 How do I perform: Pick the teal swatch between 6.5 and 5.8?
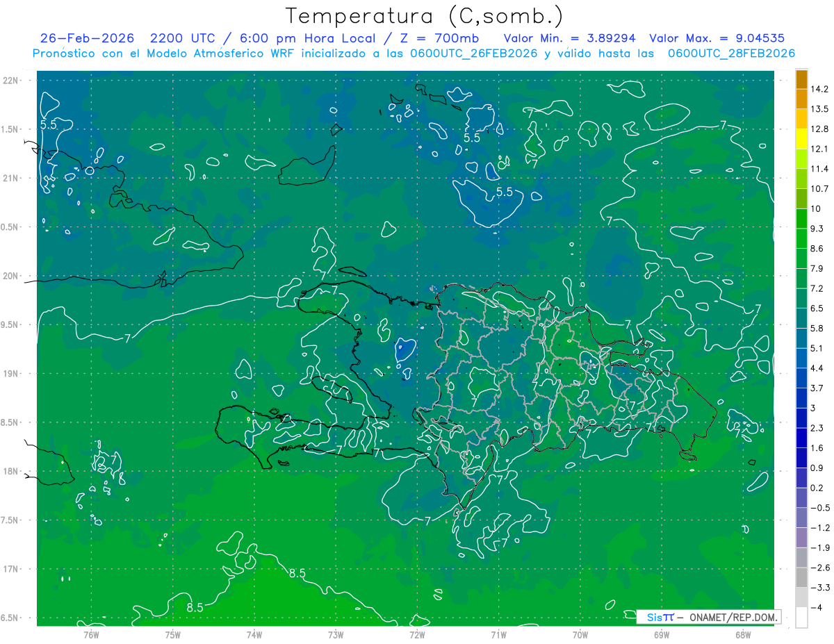801,318
